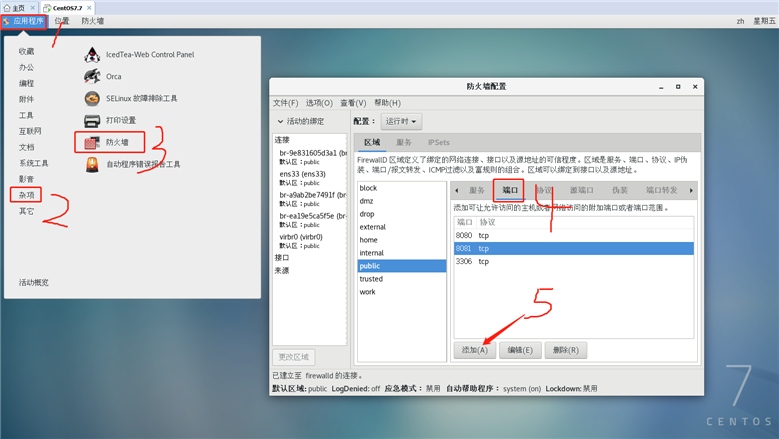The height and width of the screenshot is (439, 779).
Task: Open the View(V) menu
Action: click(x=353, y=103)
